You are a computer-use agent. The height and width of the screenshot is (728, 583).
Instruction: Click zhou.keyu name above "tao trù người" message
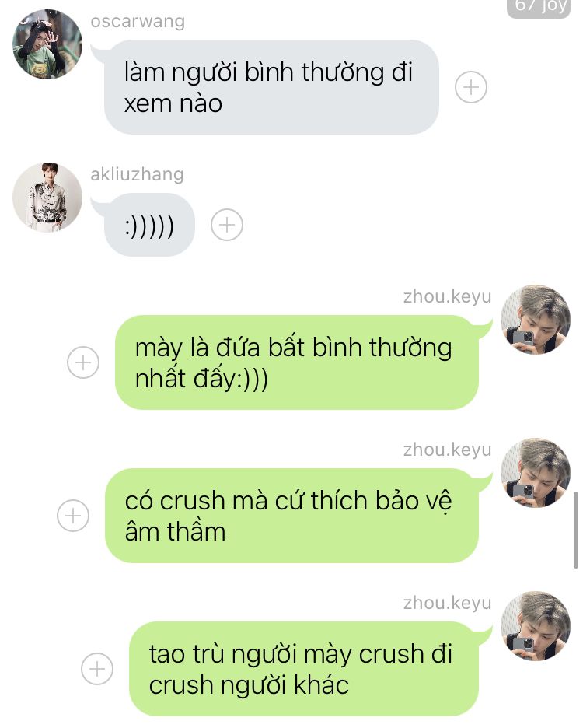pos(447,603)
